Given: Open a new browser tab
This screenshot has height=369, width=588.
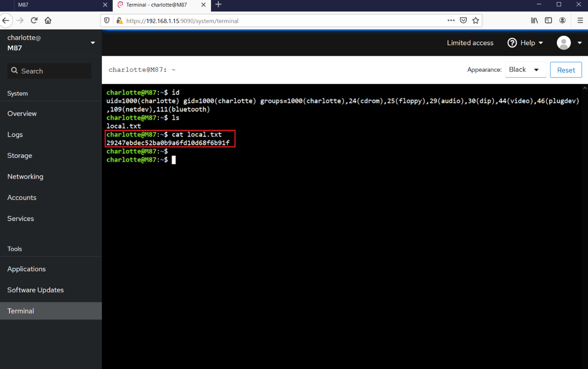Looking at the screenshot, I should click(x=218, y=5).
